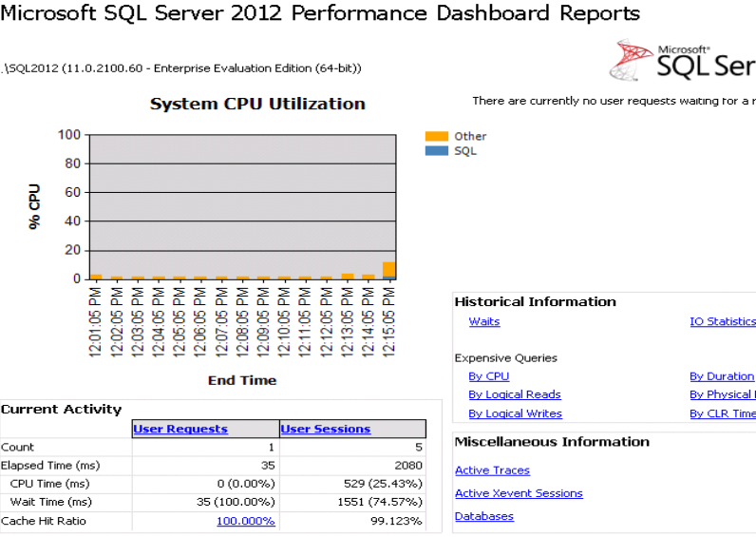This screenshot has height=537, width=756.
Task: Open the Active Traces link
Action: [x=492, y=470]
